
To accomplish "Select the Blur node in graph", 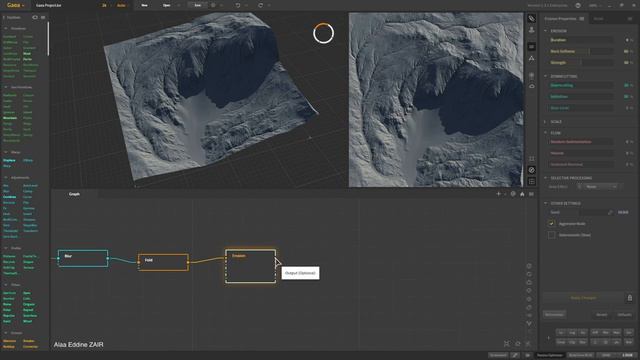I will click(x=83, y=258).
